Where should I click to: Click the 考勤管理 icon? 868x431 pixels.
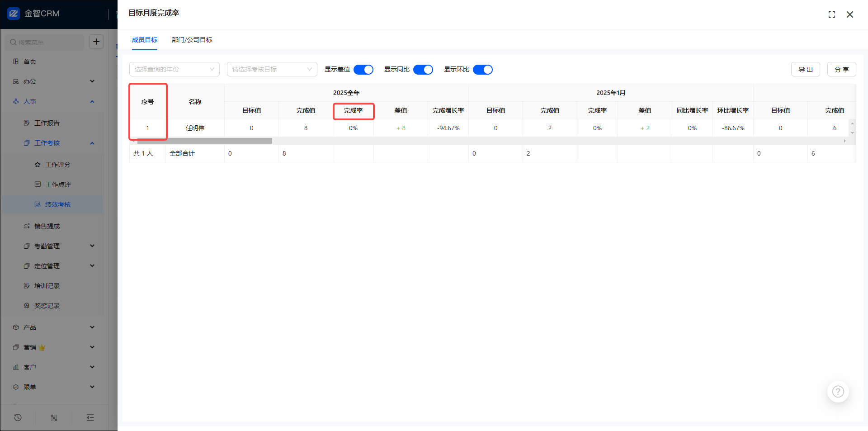click(27, 246)
